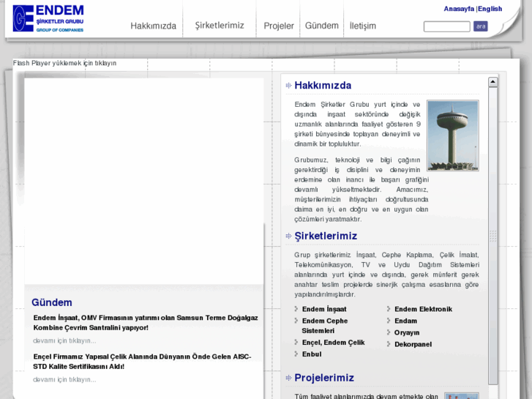Click arrow bullet next to Endem İnşaat
This screenshot has width=532, height=399.
point(296,309)
